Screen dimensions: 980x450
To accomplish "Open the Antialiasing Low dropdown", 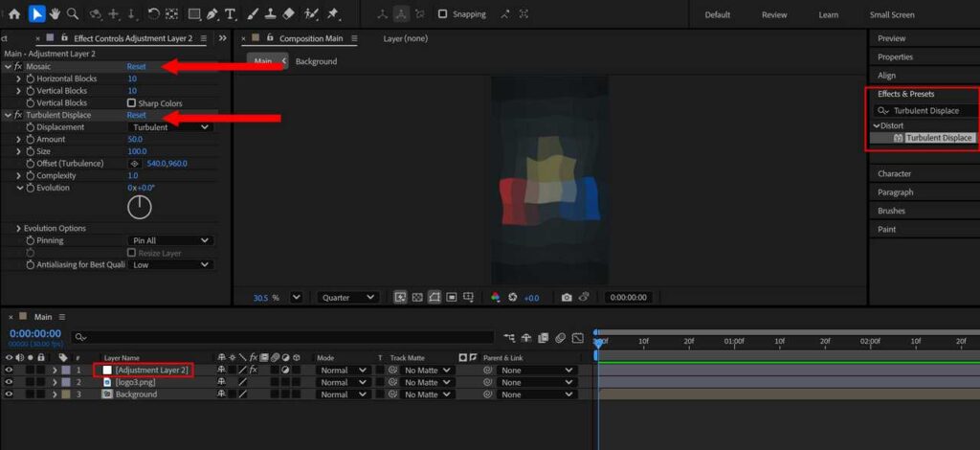I will (x=170, y=265).
